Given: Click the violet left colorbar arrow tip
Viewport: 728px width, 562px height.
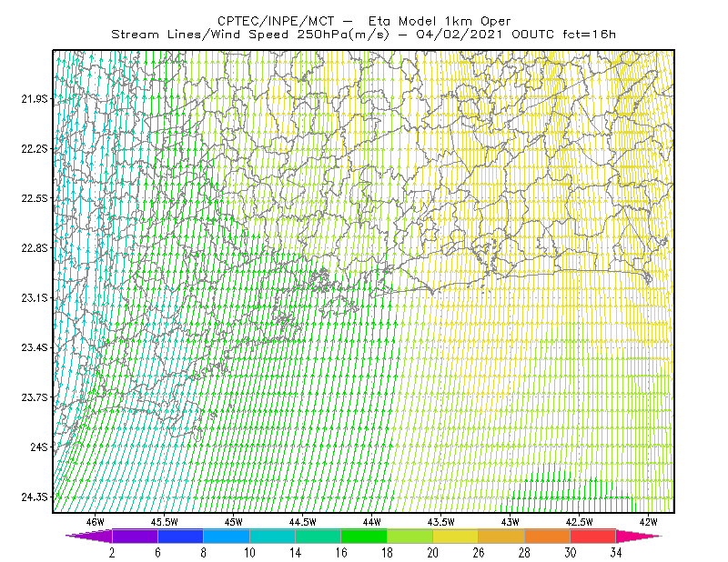Looking at the screenshot, I should pyautogui.click(x=89, y=536).
